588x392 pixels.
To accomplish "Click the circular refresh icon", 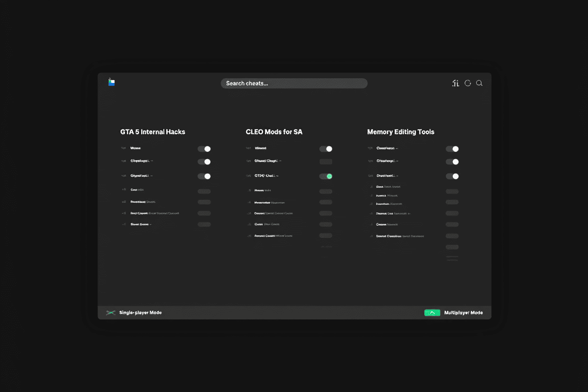I will (x=468, y=83).
